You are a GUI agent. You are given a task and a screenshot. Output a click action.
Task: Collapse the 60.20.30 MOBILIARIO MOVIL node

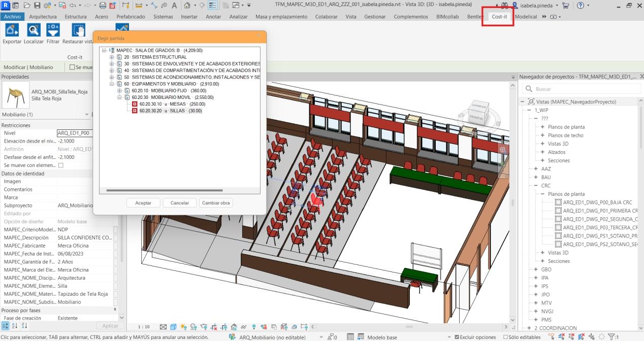point(120,97)
